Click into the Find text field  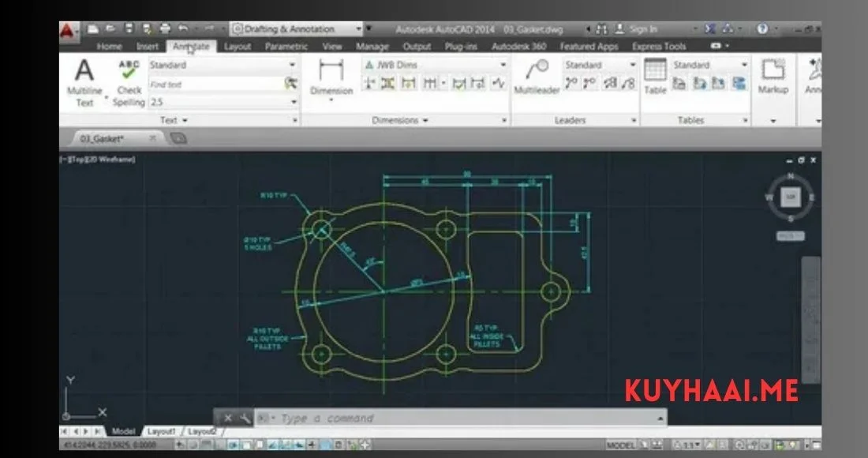[x=216, y=84]
